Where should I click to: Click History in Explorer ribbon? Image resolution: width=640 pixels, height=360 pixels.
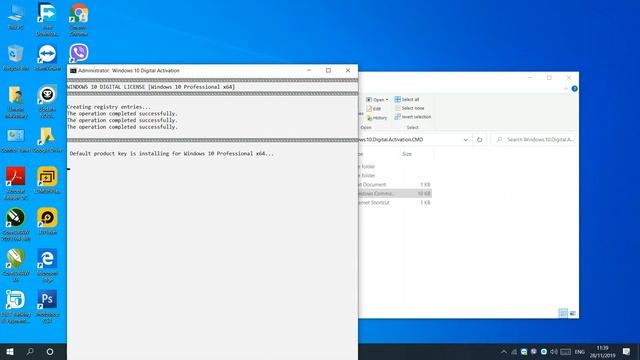[x=377, y=118]
